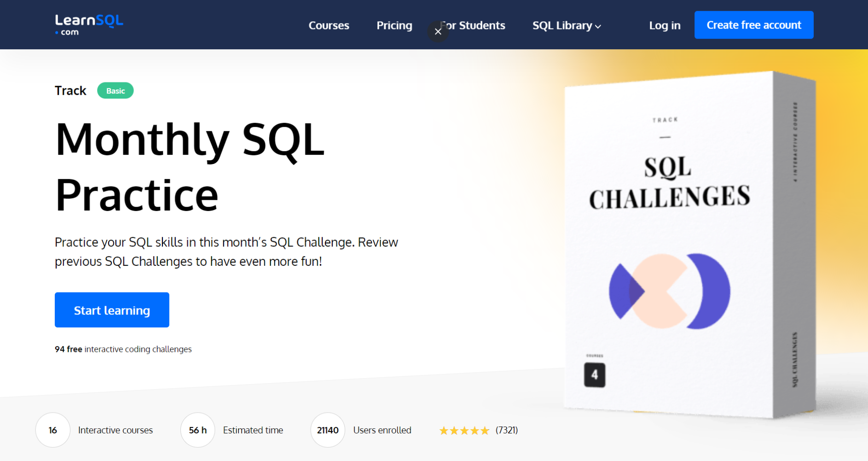Image resolution: width=868 pixels, height=461 pixels.
Task: Click the 'Track' label above heading
Action: pos(70,91)
